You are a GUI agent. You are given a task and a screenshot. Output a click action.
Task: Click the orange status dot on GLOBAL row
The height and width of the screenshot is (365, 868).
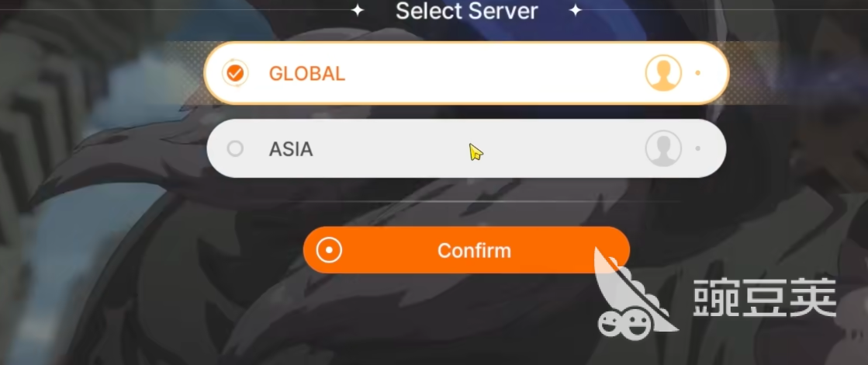pyautogui.click(x=697, y=73)
